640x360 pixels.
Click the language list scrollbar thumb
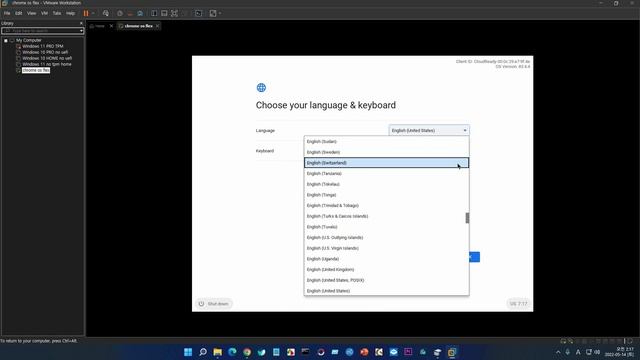pyautogui.click(x=467, y=218)
